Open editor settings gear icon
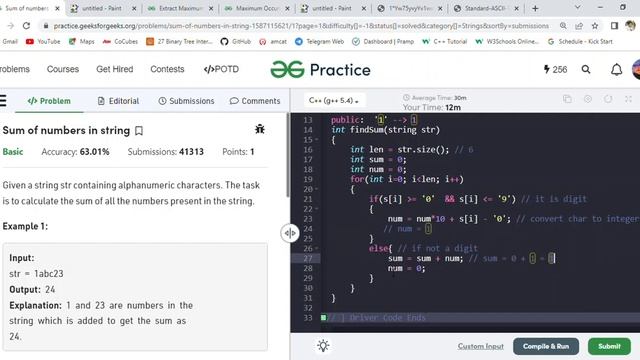The image size is (640, 360). click(x=588, y=99)
